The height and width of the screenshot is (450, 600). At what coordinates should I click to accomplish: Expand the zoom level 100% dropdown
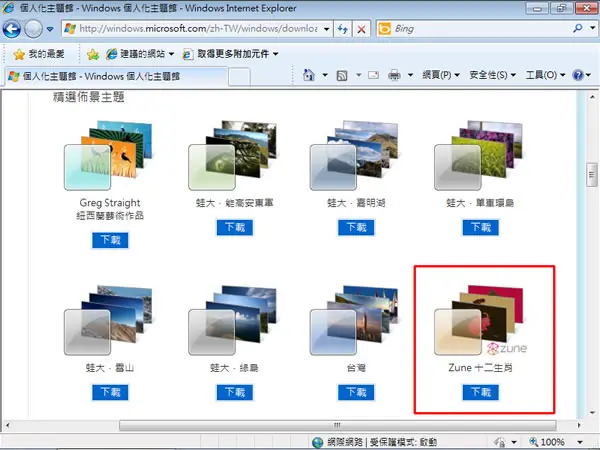click(x=580, y=442)
